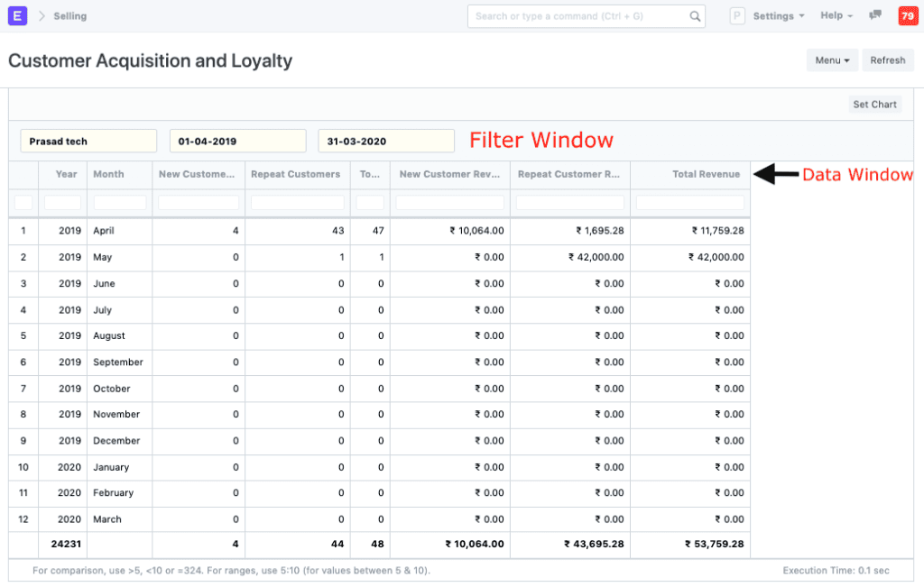Click the ₹ 42,000.00 repeat customer revenue cell
Image resolution: width=924 pixels, height=587 pixels.
tap(570, 257)
